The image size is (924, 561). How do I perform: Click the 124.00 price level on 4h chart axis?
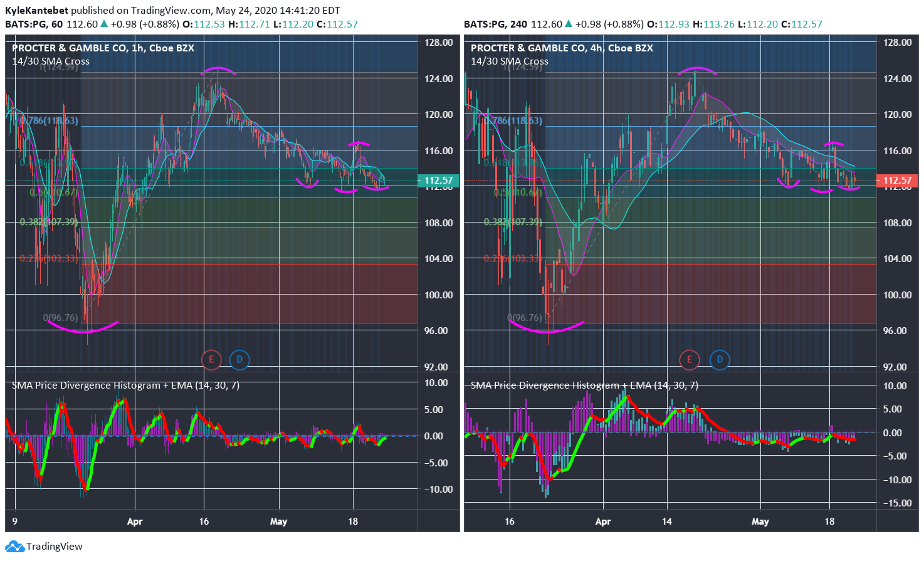tap(898, 79)
